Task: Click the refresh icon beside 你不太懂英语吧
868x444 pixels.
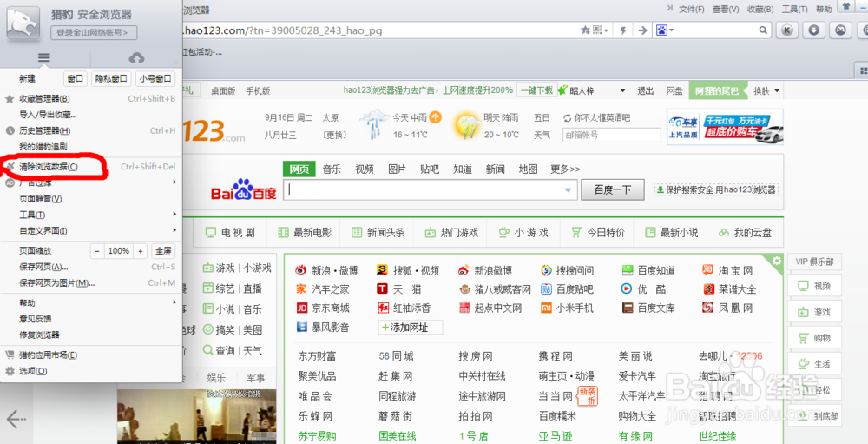Action: click(x=567, y=118)
